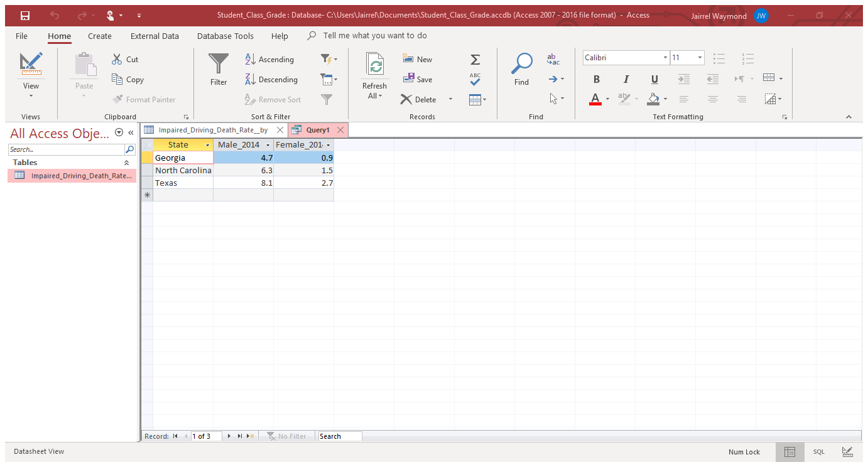Click the Totals sigma icon
The width and height of the screenshot is (868, 467).
pyautogui.click(x=475, y=60)
